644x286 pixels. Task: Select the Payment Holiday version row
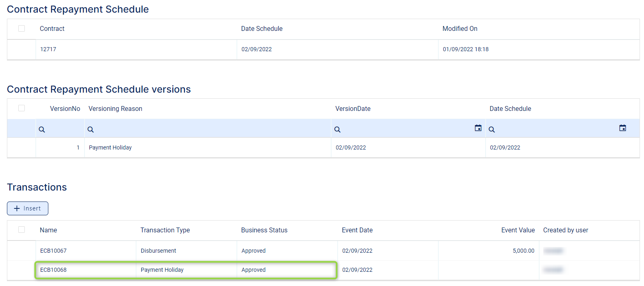pos(110,147)
